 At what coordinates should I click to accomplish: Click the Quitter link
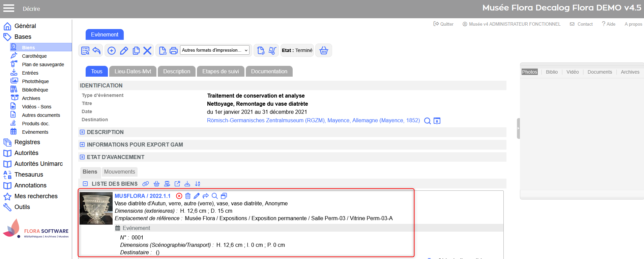click(x=443, y=24)
